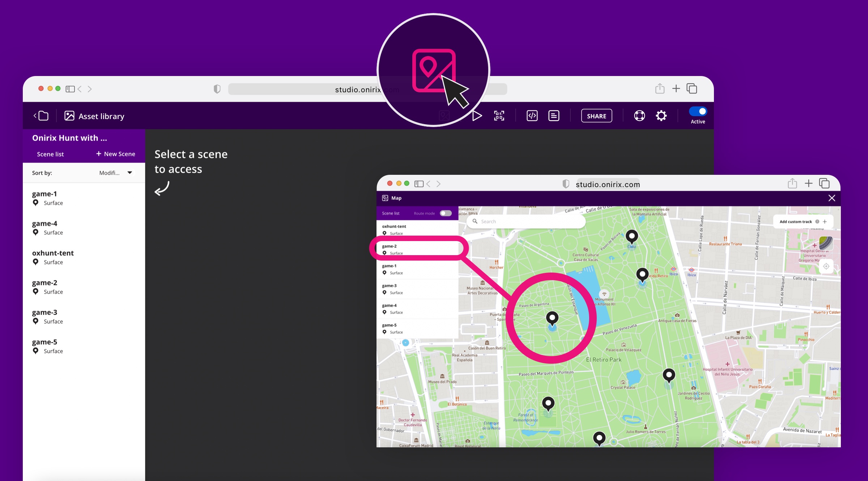This screenshot has width=868, height=481.
Task: Click the New Scene button
Action: point(116,154)
